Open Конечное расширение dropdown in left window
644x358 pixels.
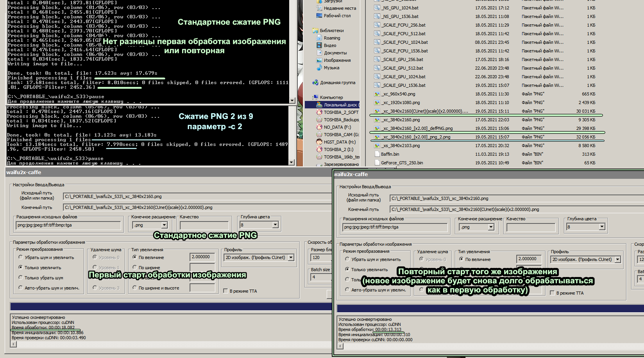coord(165,225)
